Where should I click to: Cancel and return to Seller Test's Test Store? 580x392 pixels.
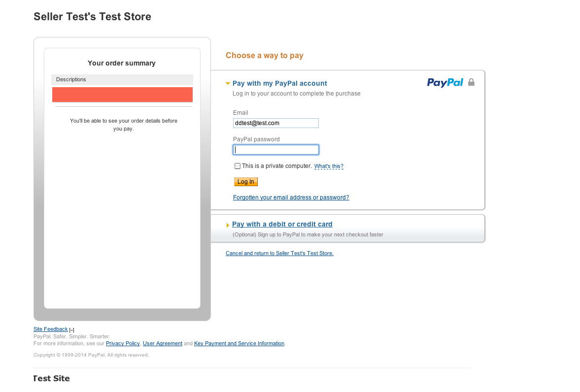pyautogui.click(x=279, y=253)
